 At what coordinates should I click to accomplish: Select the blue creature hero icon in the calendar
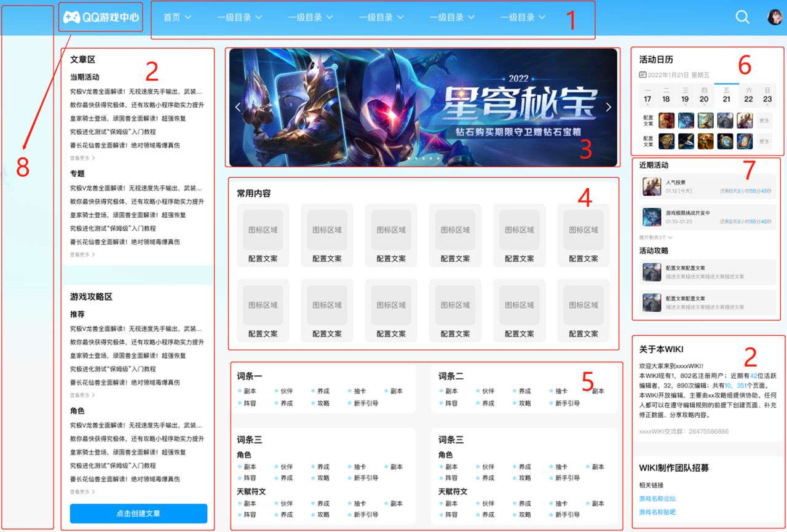click(686, 120)
